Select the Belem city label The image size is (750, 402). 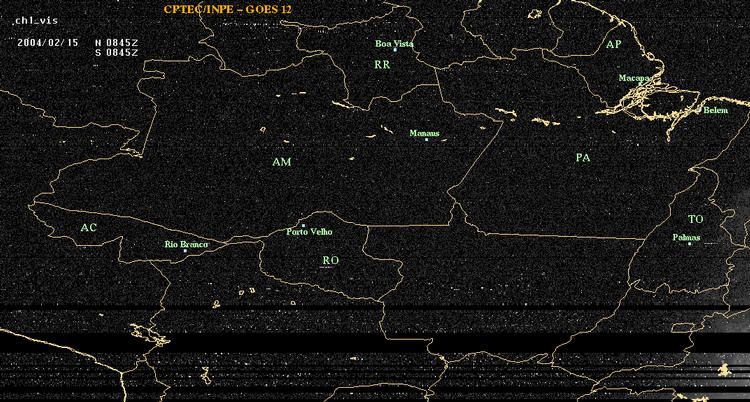[716, 111]
